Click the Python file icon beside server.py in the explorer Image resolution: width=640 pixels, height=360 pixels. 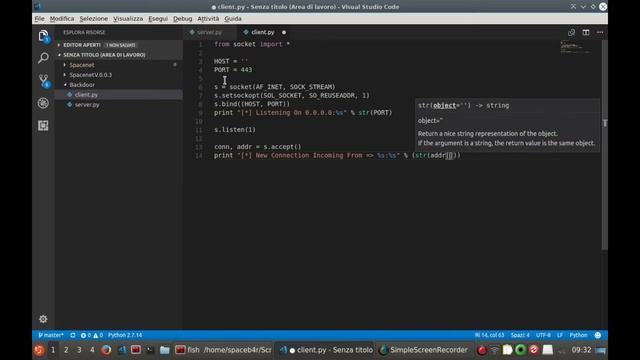point(69,104)
